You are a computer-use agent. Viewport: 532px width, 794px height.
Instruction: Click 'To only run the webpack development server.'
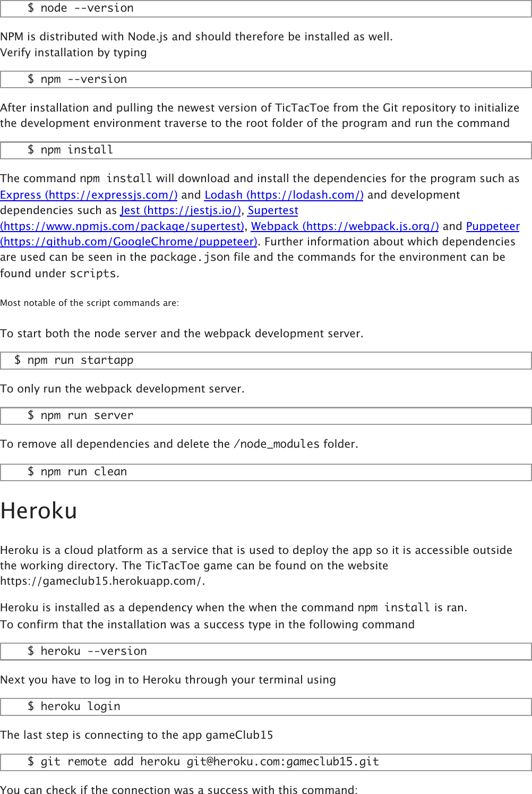click(x=122, y=389)
